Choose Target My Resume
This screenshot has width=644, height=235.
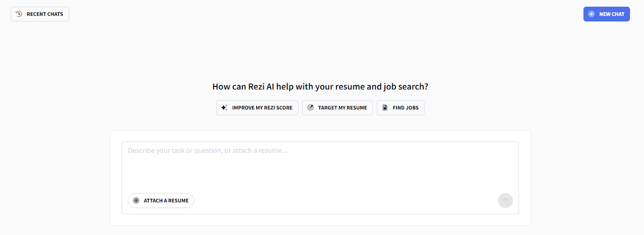337,108
